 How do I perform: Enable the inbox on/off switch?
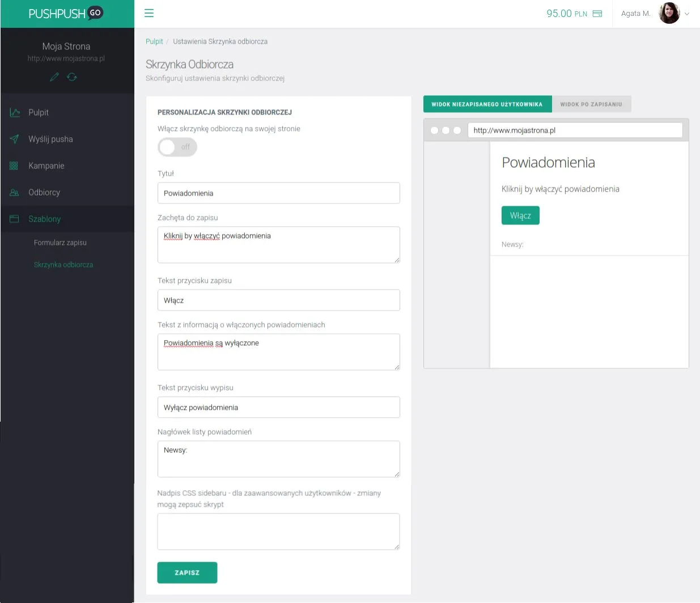[177, 147]
